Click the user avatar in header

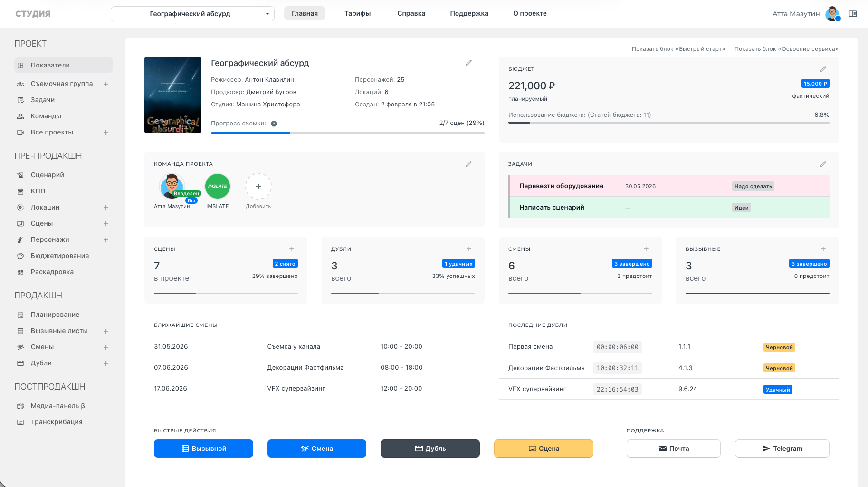[833, 14]
